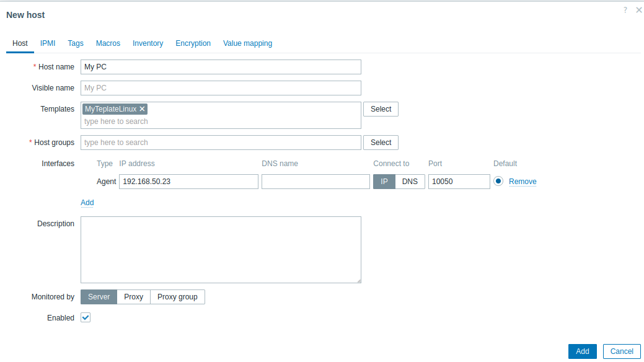Switch Connect to option to DNS

(x=410, y=182)
